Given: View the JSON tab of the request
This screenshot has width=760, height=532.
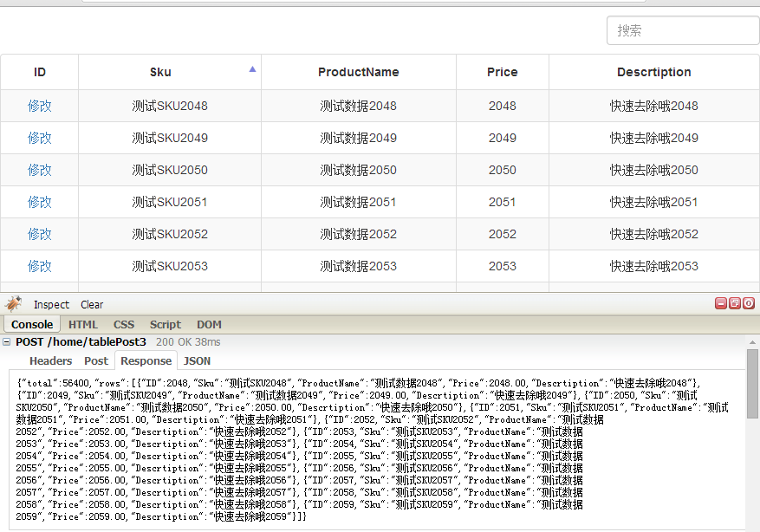Looking at the screenshot, I should [x=197, y=361].
